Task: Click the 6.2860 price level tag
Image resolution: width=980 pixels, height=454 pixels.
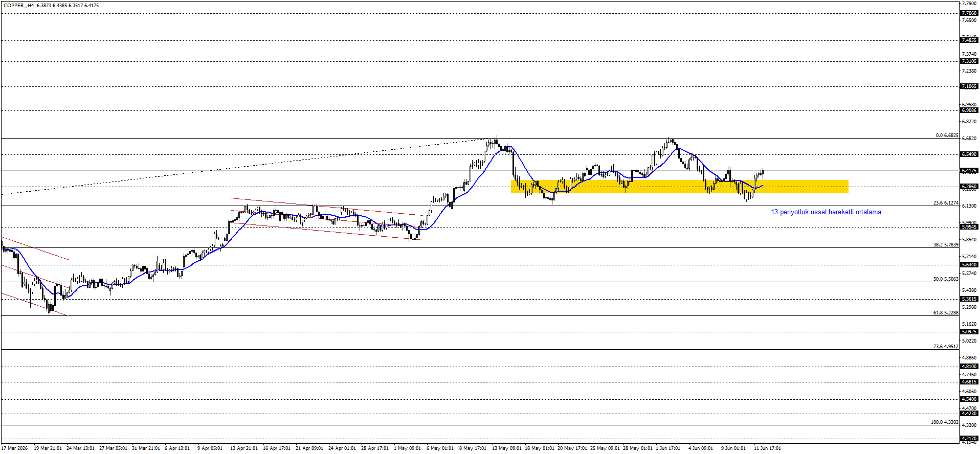Action: [x=969, y=187]
